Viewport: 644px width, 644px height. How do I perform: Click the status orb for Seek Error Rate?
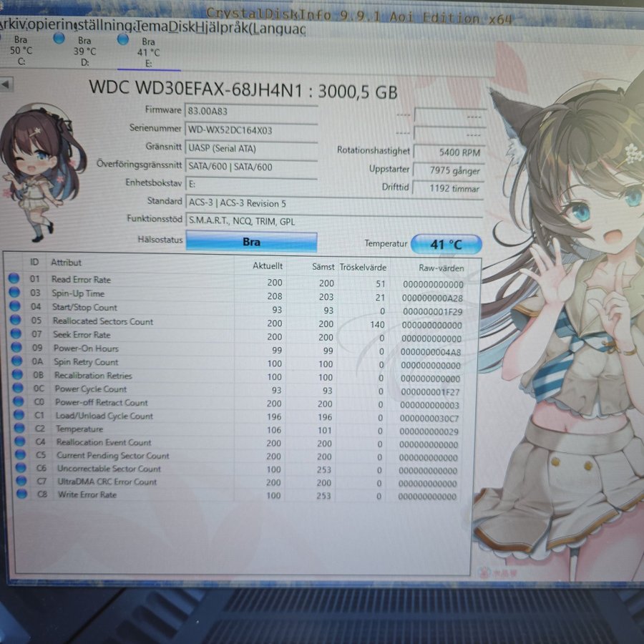(16, 333)
